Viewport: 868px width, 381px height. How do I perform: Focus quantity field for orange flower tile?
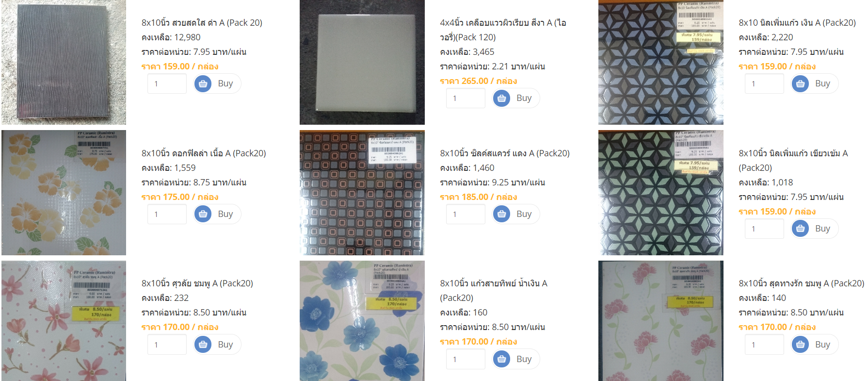pos(167,214)
